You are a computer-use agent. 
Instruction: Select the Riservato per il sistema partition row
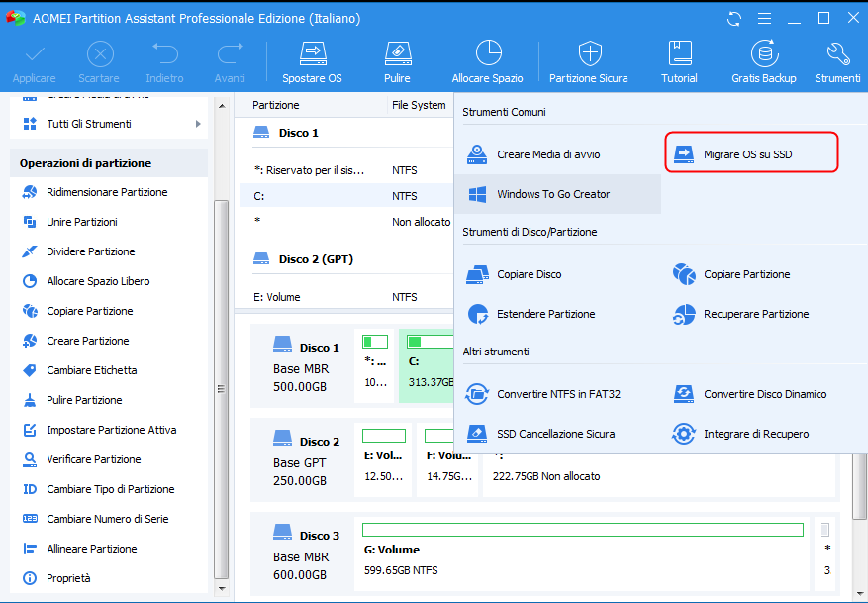(346, 170)
